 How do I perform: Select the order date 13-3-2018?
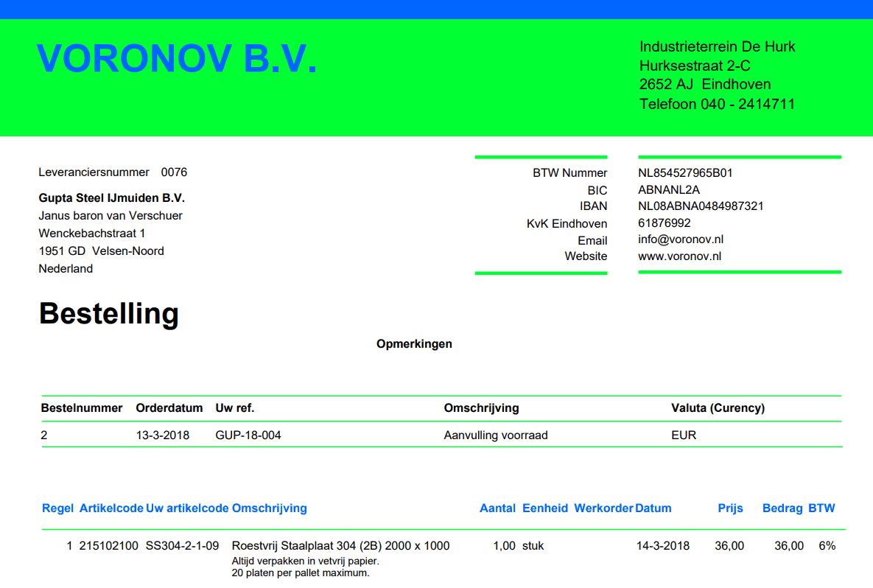(x=163, y=435)
